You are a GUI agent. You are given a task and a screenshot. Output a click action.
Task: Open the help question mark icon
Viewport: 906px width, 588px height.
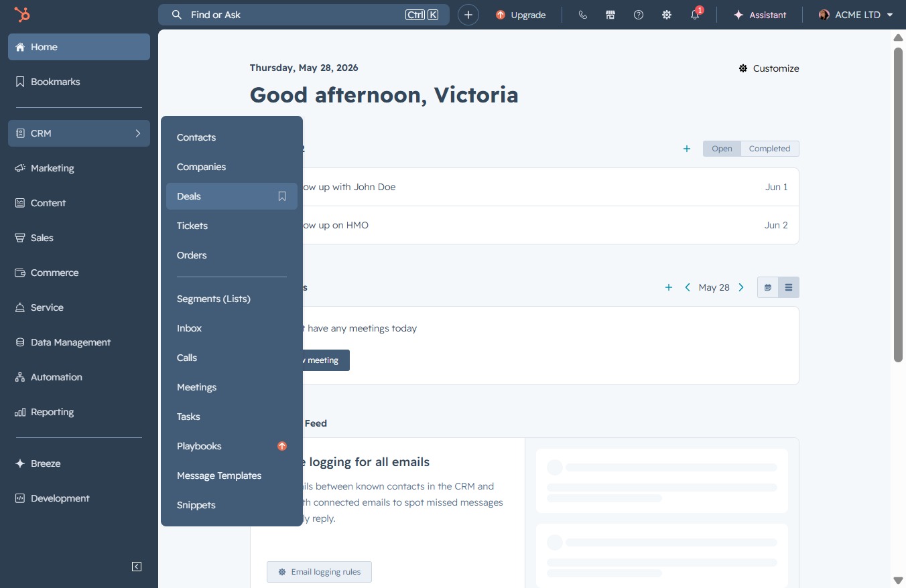pos(639,15)
